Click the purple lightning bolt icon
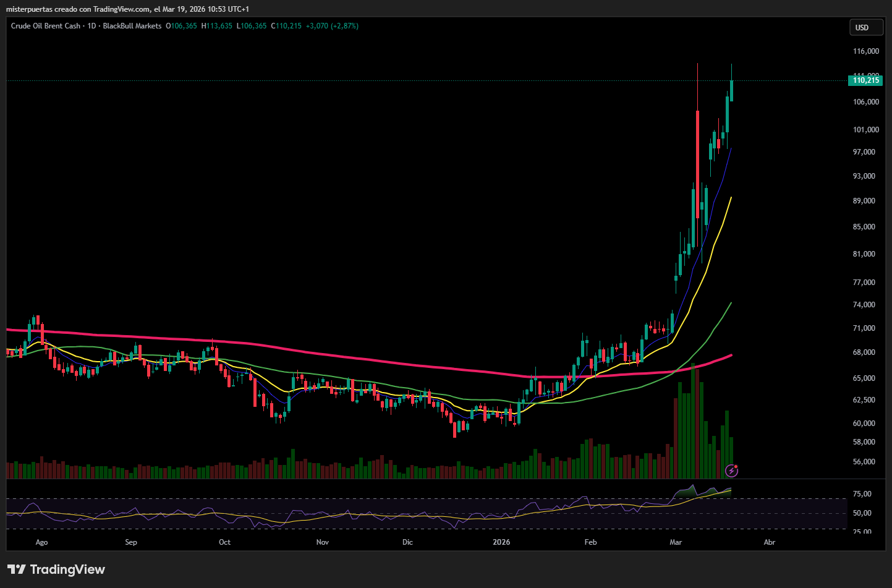892x588 pixels. point(731,471)
